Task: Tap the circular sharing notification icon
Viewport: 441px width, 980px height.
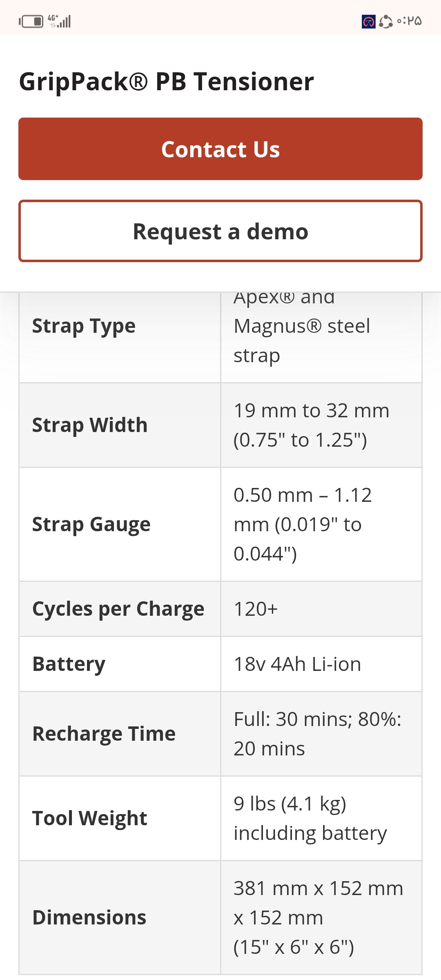Action: coord(385,21)
